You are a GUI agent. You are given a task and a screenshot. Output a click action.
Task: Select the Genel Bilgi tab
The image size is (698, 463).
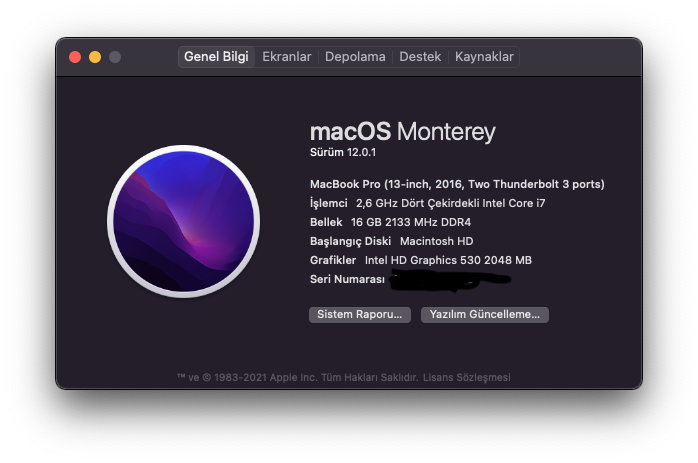click(216, 57)
